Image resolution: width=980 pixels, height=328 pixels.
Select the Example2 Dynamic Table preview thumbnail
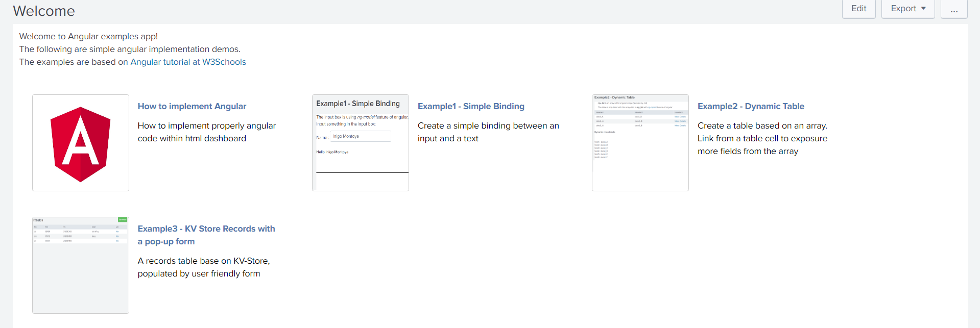pyautogui.click(x=640, y=143)
